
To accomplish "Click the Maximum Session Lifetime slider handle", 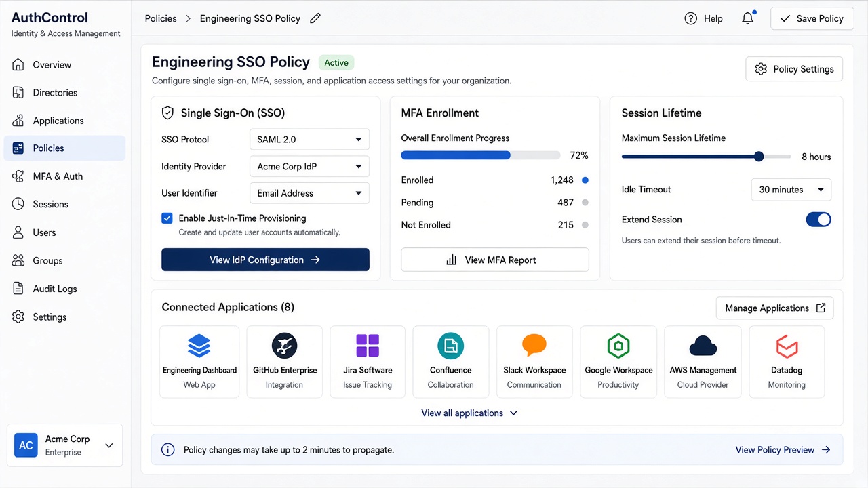I will [759, 157].
